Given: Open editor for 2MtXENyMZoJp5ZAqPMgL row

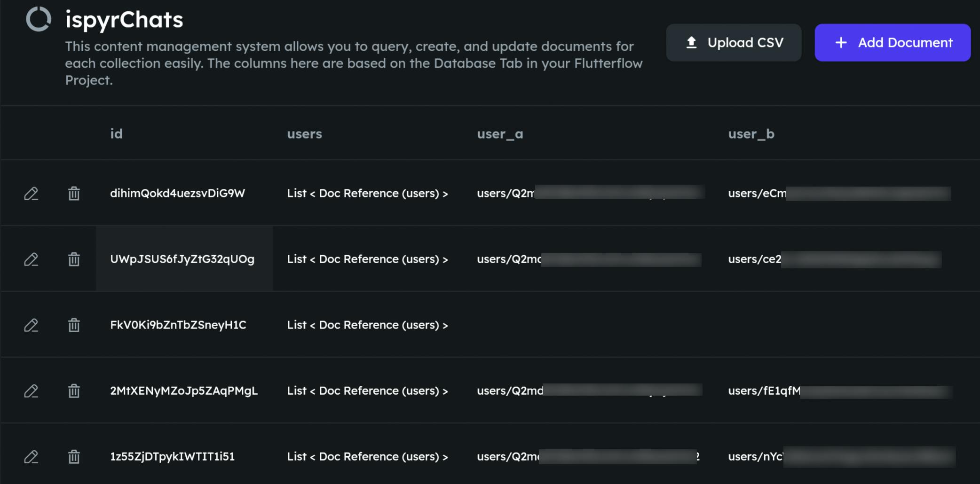Looking at the screenshot, I should (31, 391).
